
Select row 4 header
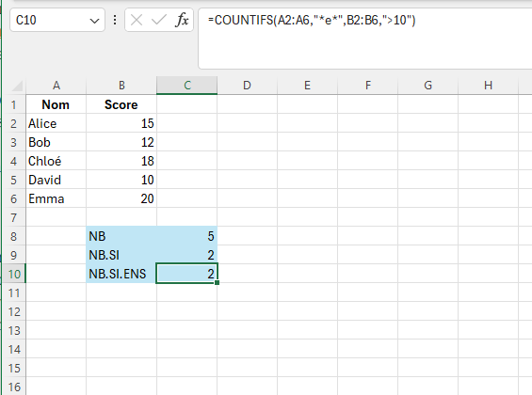13,161
